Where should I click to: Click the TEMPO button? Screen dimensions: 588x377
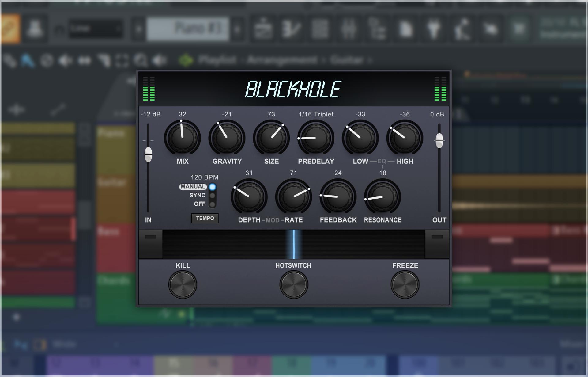click(205, 218)
